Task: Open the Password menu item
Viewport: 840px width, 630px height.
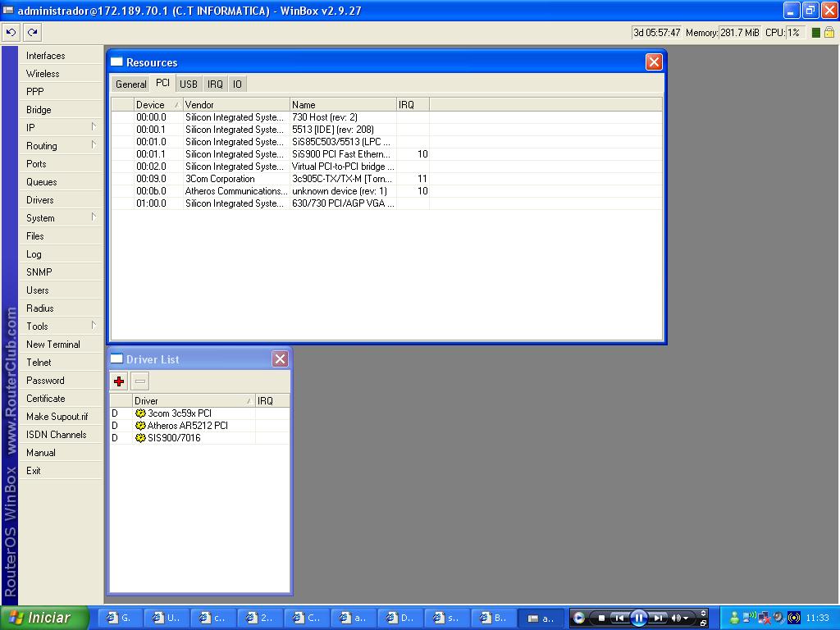Action: click(x=61, y=381)
